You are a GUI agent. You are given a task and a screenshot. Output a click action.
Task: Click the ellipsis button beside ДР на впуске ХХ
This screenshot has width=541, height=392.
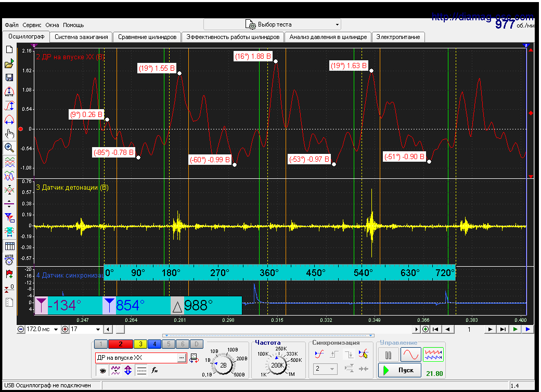point(182,358)
